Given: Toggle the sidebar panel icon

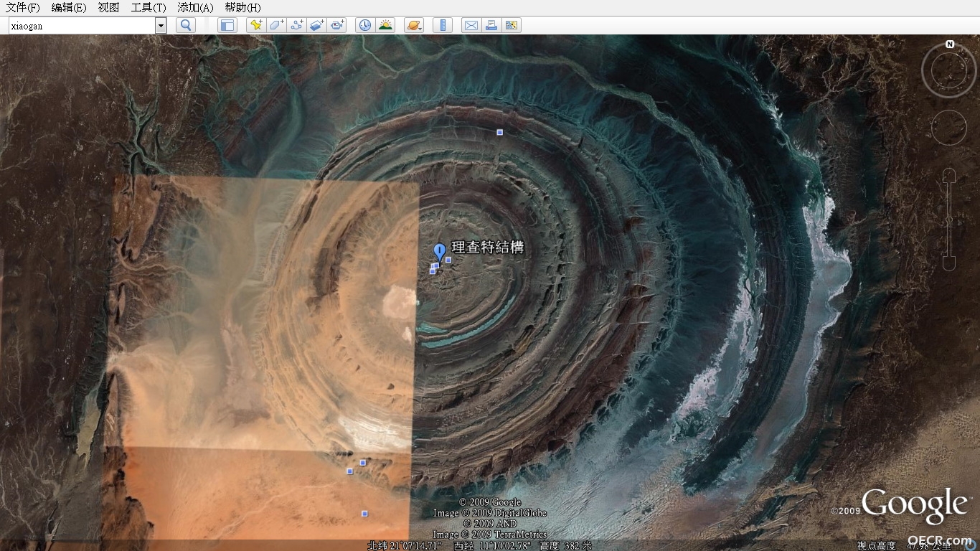Looking at the screenshot, I should click(227, 25).
